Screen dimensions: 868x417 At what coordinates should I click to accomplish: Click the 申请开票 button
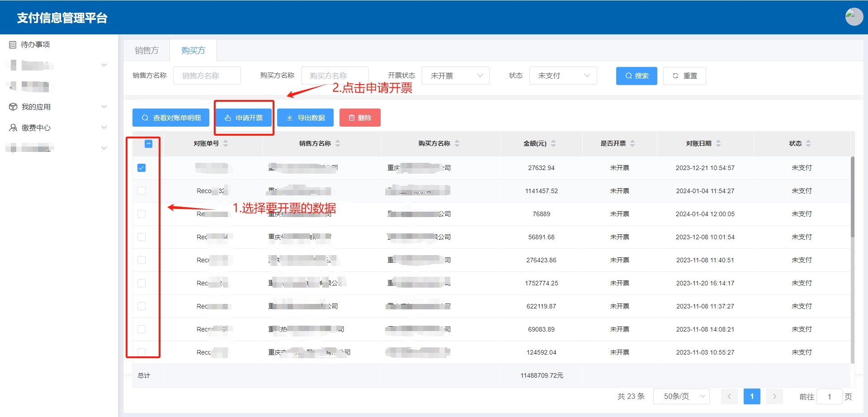tap(244, 118)
